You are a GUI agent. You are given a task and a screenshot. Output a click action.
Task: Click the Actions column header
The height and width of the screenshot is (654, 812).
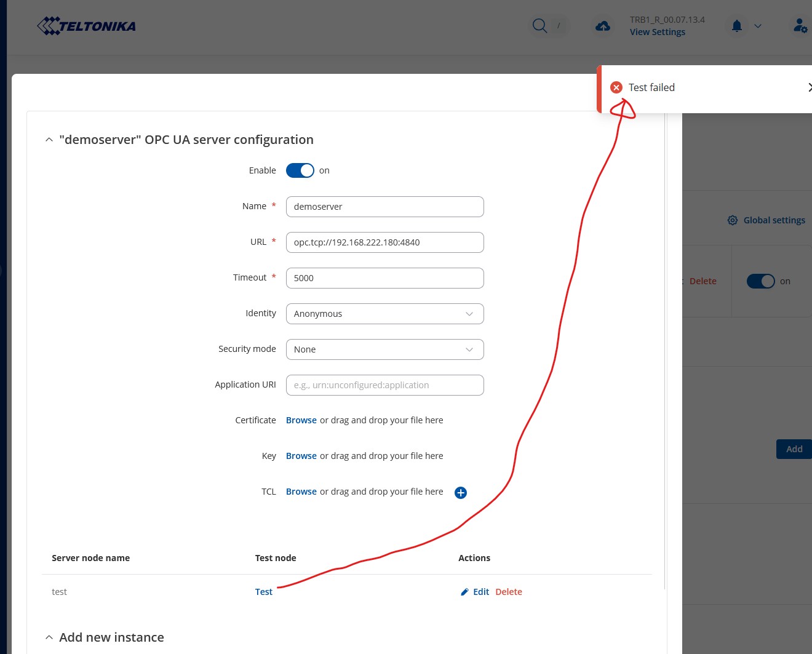coord(474,558)
